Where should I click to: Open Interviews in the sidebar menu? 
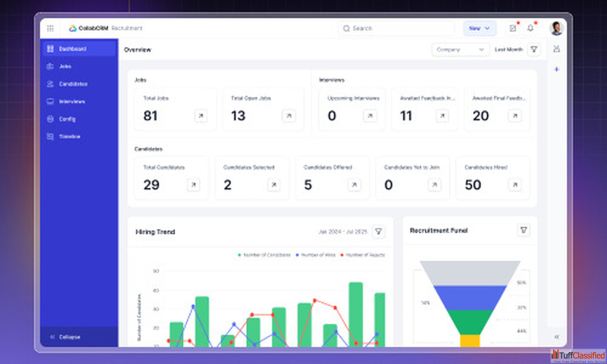72,101
